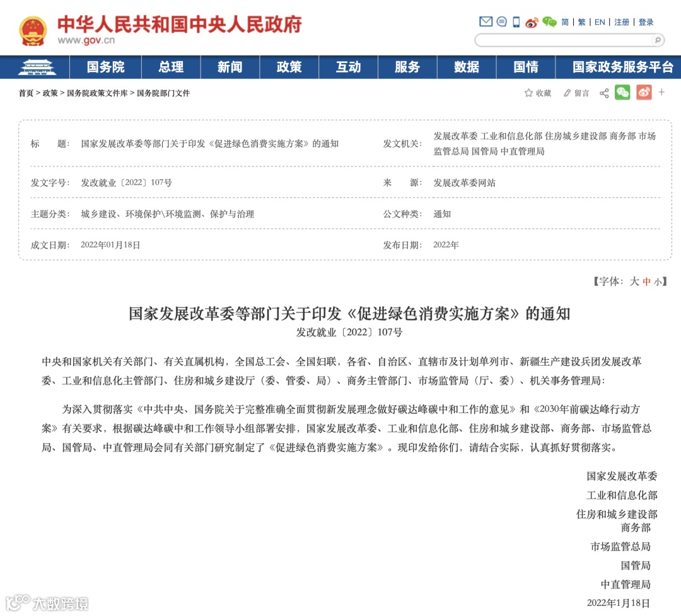Set font size to 小
681x616 pixels.
click(x=658, y=282)
